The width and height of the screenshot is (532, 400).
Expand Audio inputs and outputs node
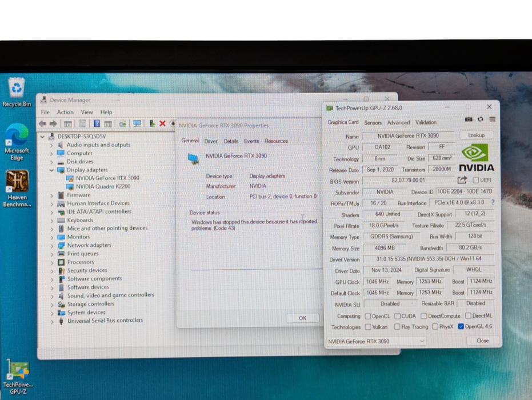51,145
